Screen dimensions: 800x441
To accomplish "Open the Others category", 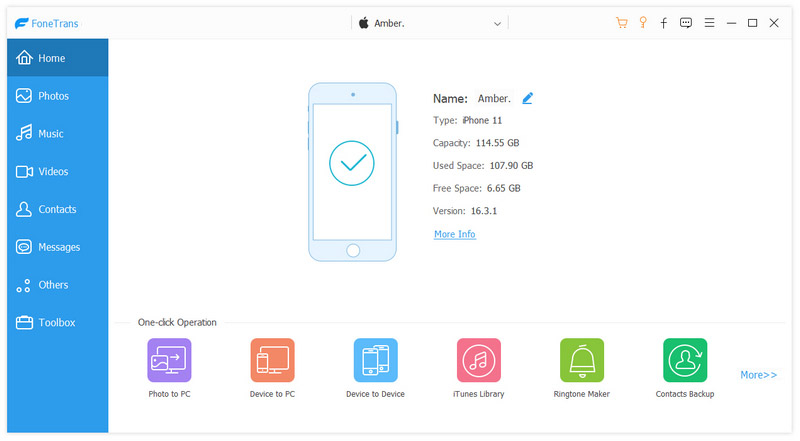I will tap(57, 284).
